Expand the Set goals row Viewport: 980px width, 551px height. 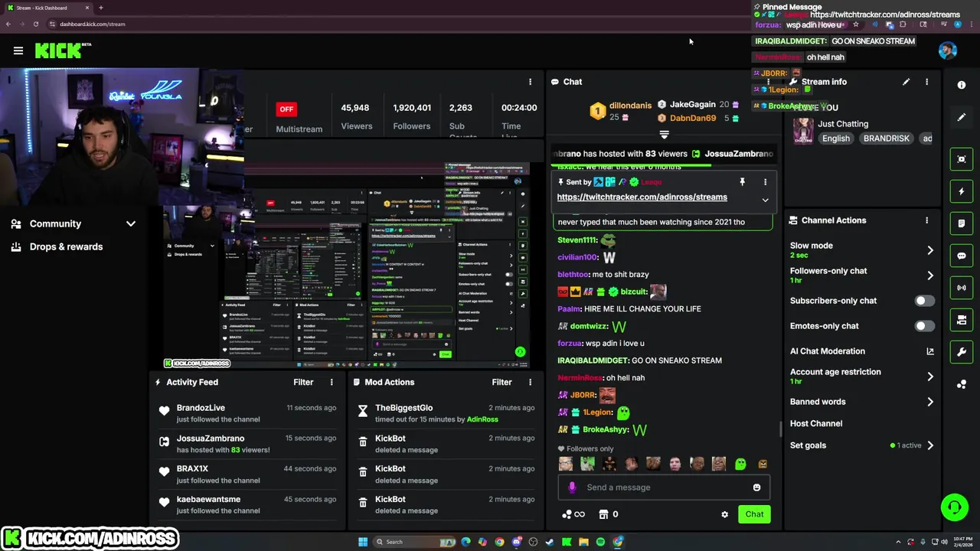pos(930,445)
